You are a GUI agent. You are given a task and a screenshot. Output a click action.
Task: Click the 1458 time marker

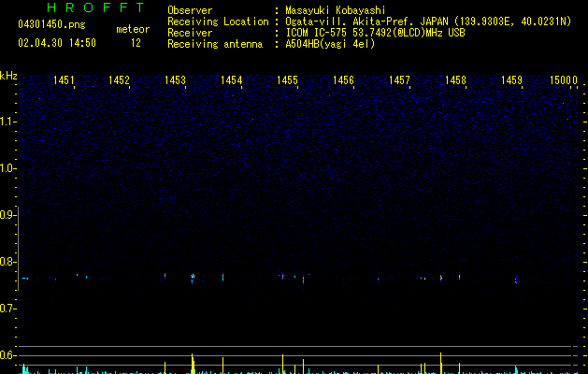coord(455,80)
